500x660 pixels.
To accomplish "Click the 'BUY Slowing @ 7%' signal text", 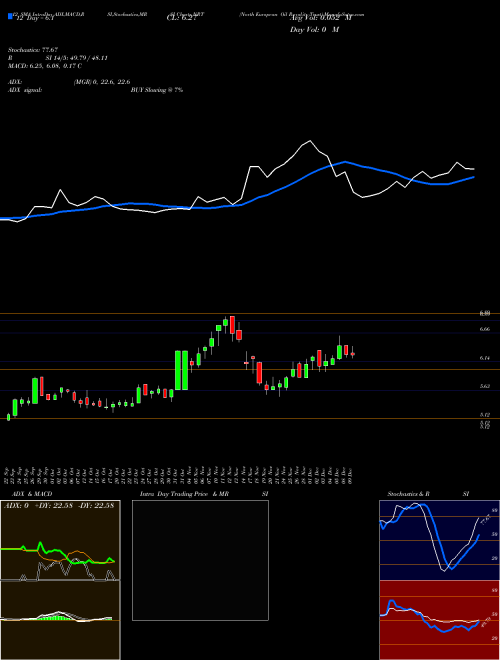I will pyautogui.click(x=157, y=90).
